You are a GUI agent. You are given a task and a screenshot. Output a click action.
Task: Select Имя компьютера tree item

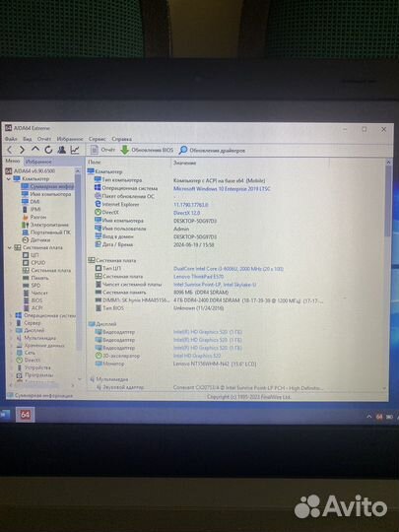point(46,194)
